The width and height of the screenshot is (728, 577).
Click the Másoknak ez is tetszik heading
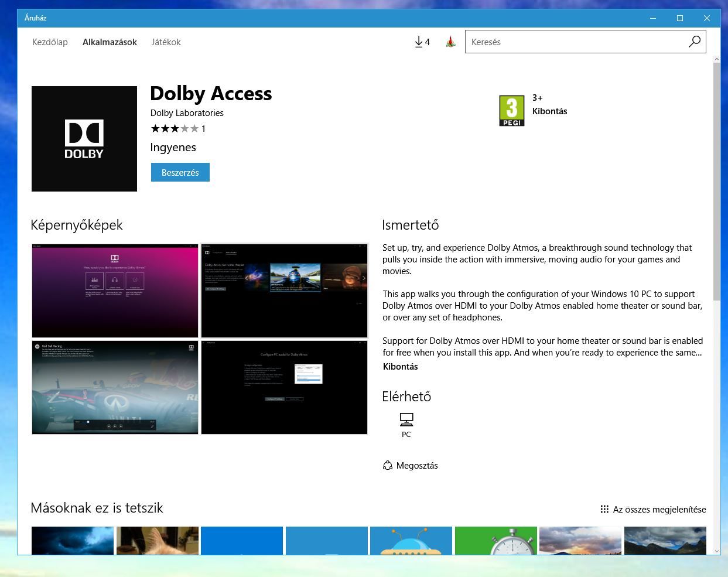tap(97, 508)
